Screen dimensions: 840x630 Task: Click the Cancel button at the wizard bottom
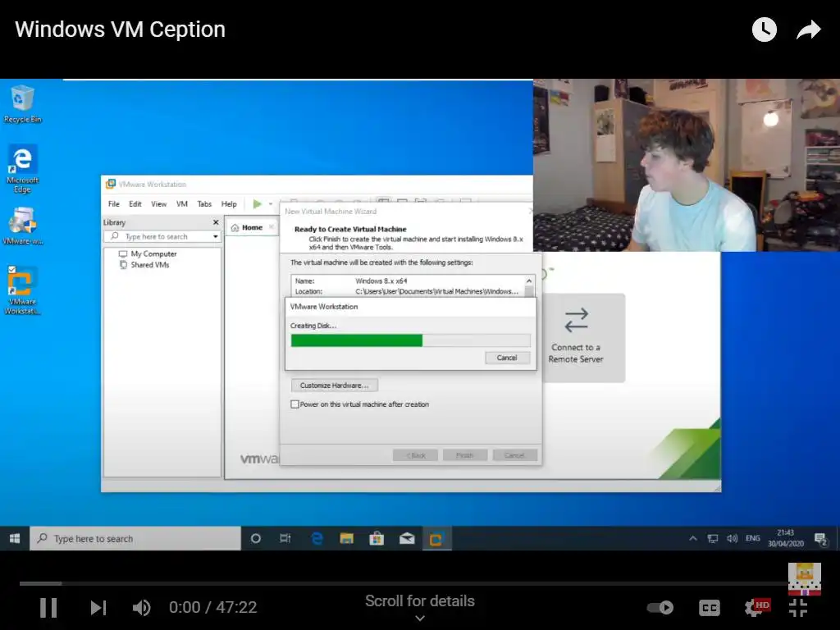(514, 455)
